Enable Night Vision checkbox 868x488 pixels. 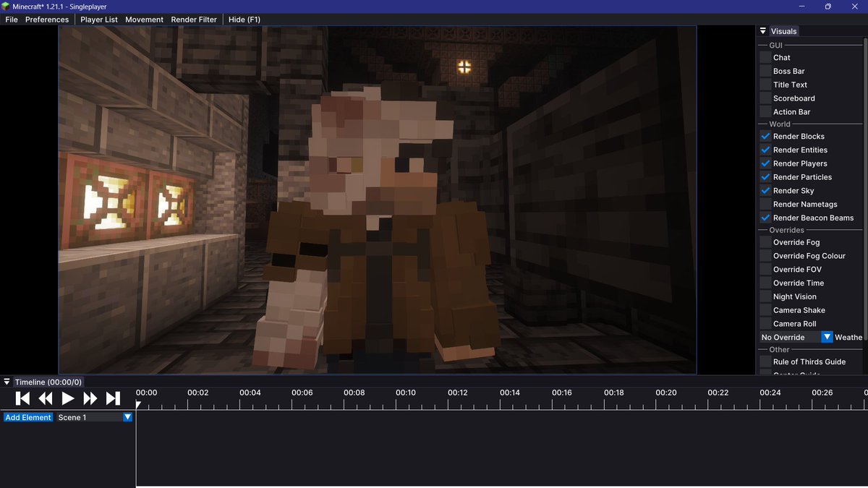(765, 296)
